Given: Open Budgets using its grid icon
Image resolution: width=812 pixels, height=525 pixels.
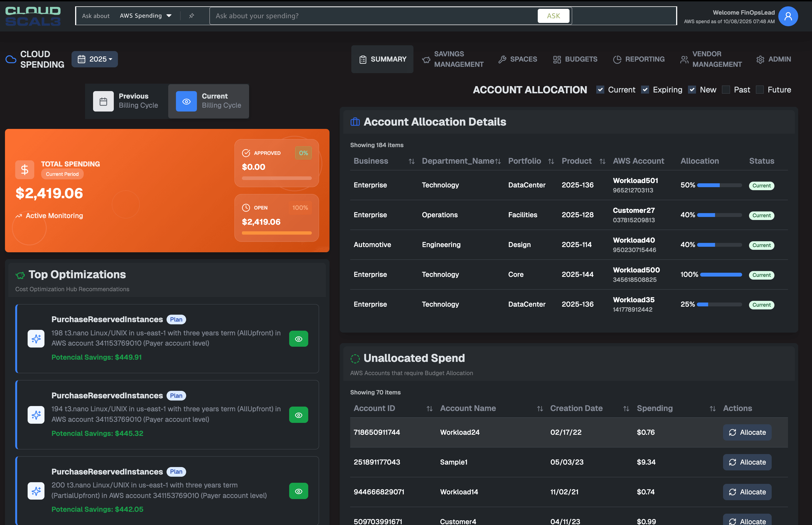Looking at the screenshot, I should point(557,59).
